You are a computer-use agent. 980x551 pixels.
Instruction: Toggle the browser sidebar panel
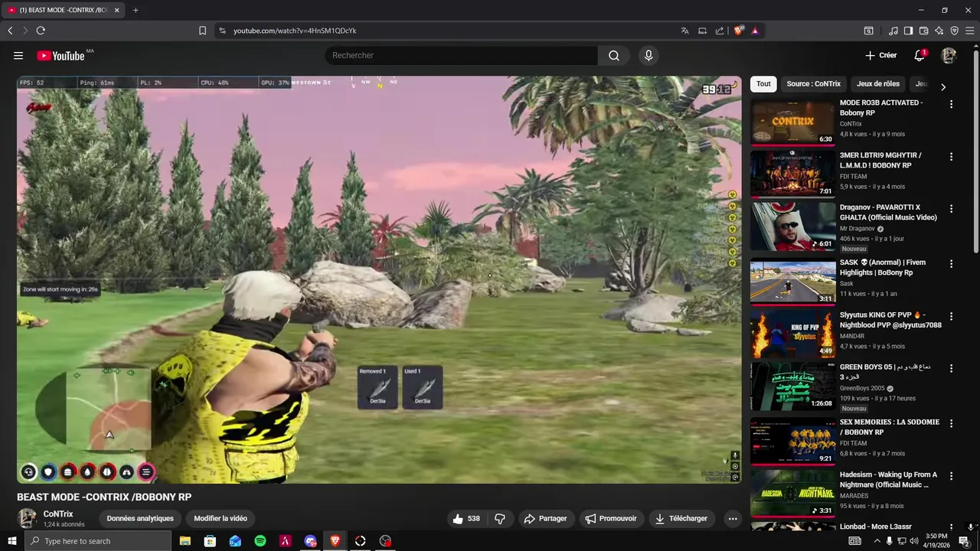908,31
